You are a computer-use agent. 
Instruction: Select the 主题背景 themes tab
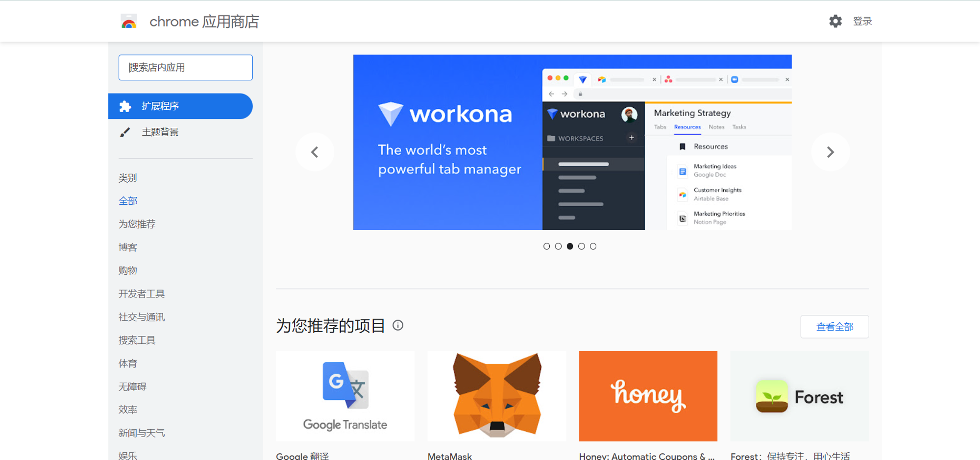[180, 132]
